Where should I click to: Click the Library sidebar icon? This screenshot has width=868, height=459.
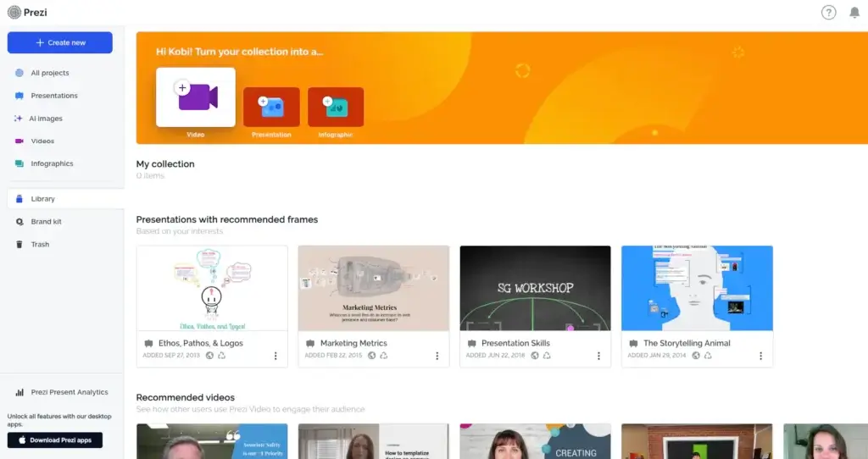pos(19,199)
